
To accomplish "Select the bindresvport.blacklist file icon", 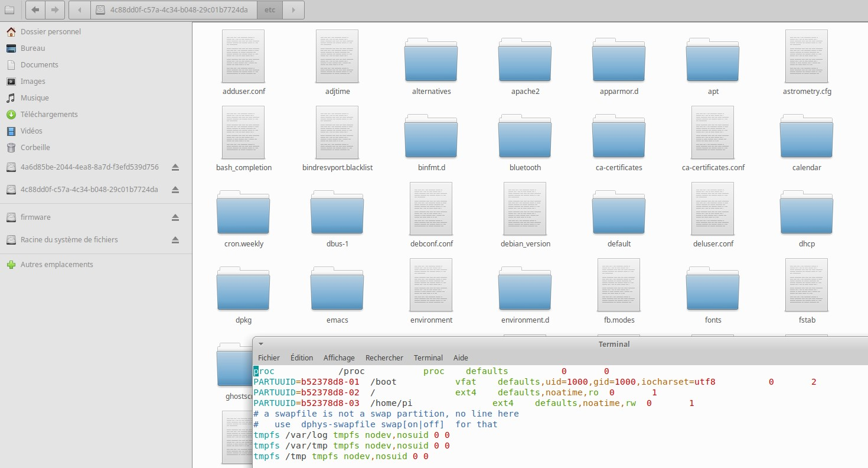I will (x=337, y=133).
